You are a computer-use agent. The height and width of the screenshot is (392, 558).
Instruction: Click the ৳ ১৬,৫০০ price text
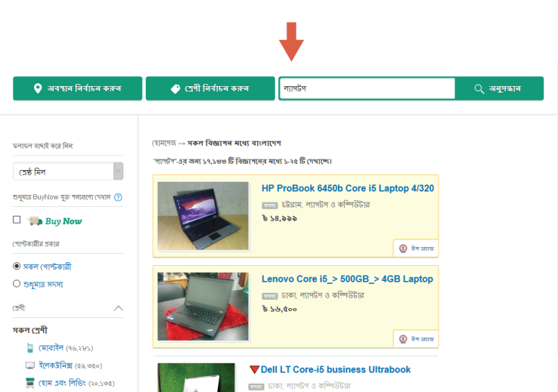pos(279,309)
